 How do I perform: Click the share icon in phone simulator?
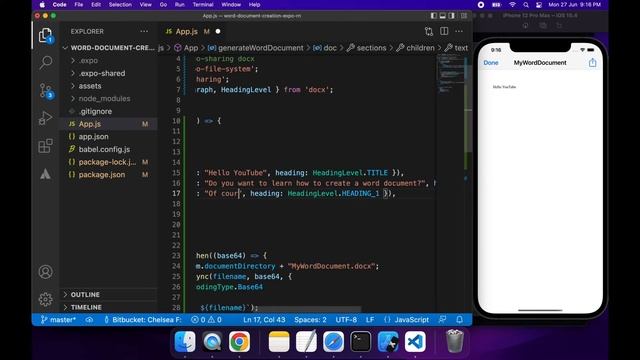[593, 62]
